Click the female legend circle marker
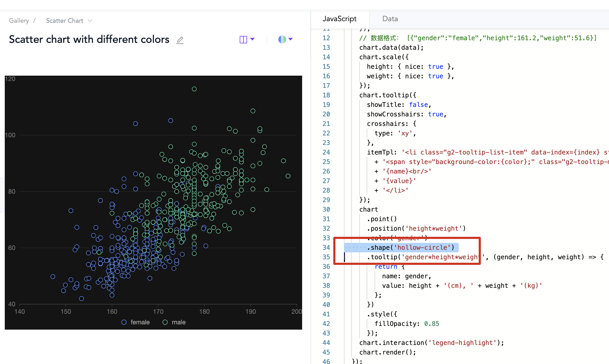Image resolution: width=609 pixels, height=364 pixels. [x=124, y=322]
